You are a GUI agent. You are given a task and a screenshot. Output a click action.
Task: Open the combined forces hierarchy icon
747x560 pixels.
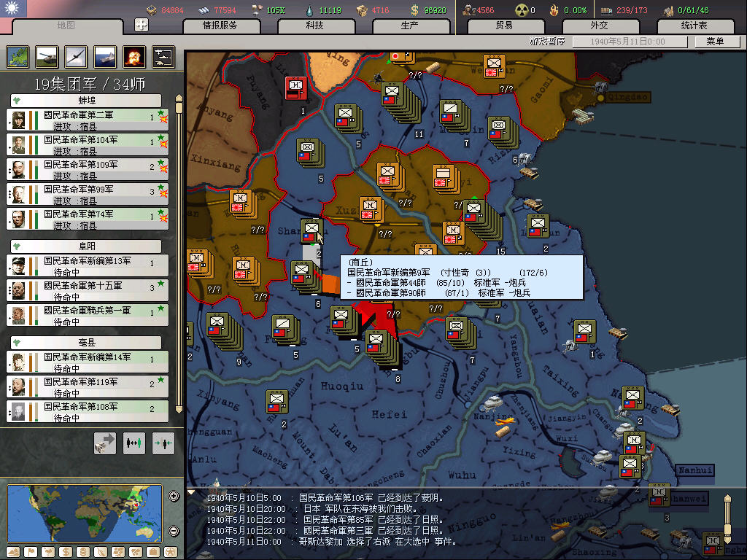pyautogui.click(x=163, y=57)
